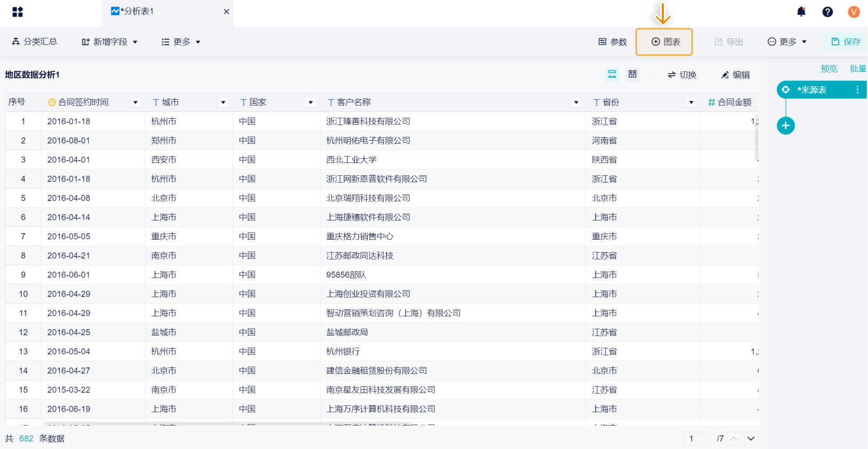Click 编辑 to edit the table
Viewport: 868px width, 449px height.
(735, 75)
